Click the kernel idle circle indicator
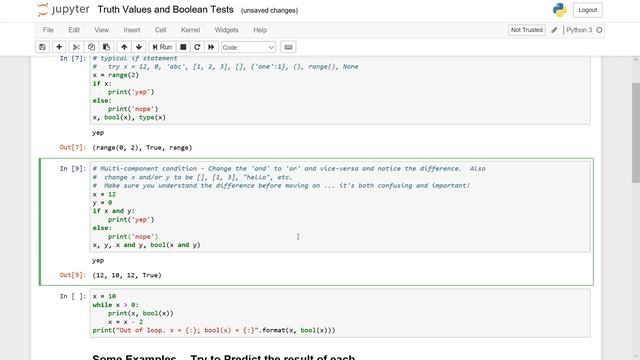Screen dimensions: 640x360 pyautogui.click(x=599, y=30)
